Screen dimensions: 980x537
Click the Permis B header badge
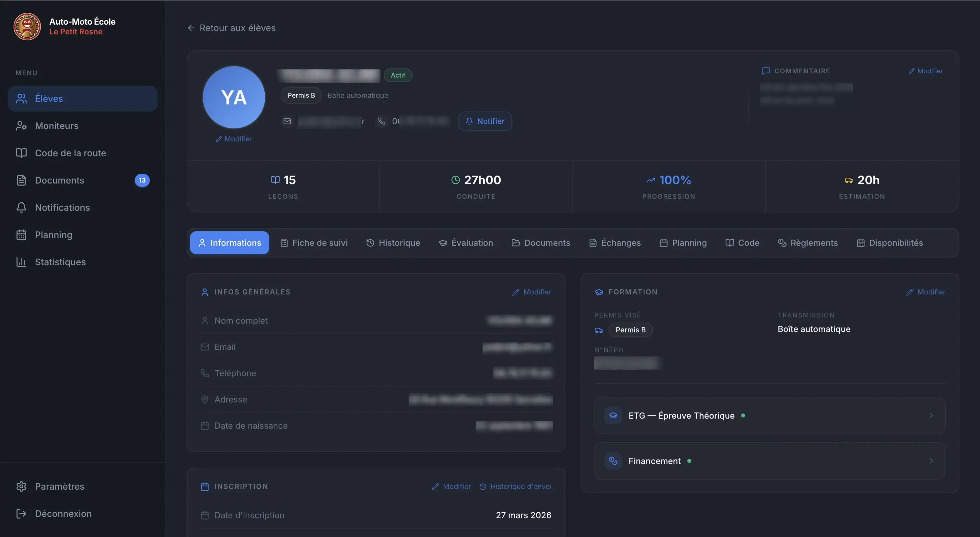tap(301, 96)
